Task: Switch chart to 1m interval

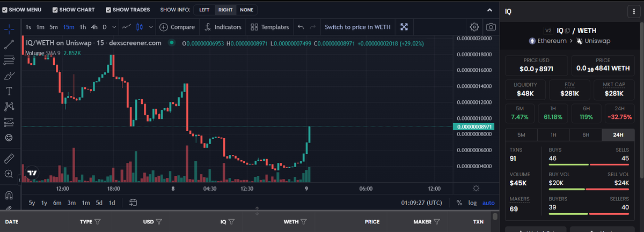Action: coord(40,27)
